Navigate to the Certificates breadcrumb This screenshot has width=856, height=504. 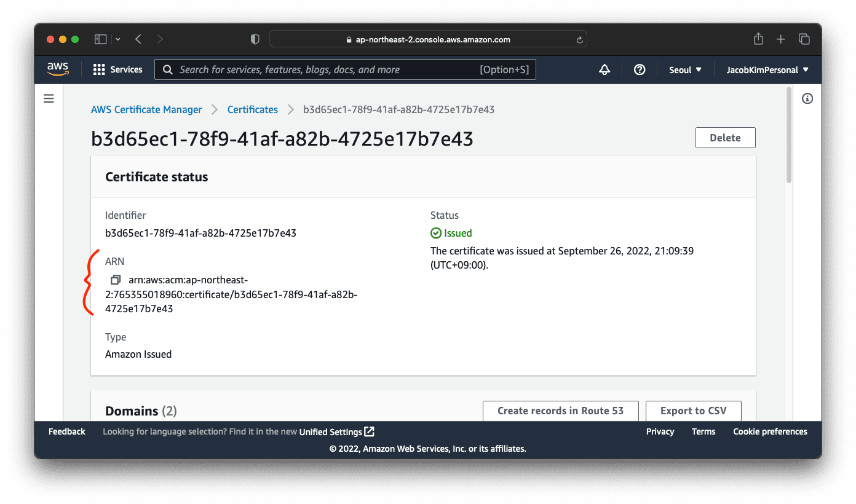(252, 109)
